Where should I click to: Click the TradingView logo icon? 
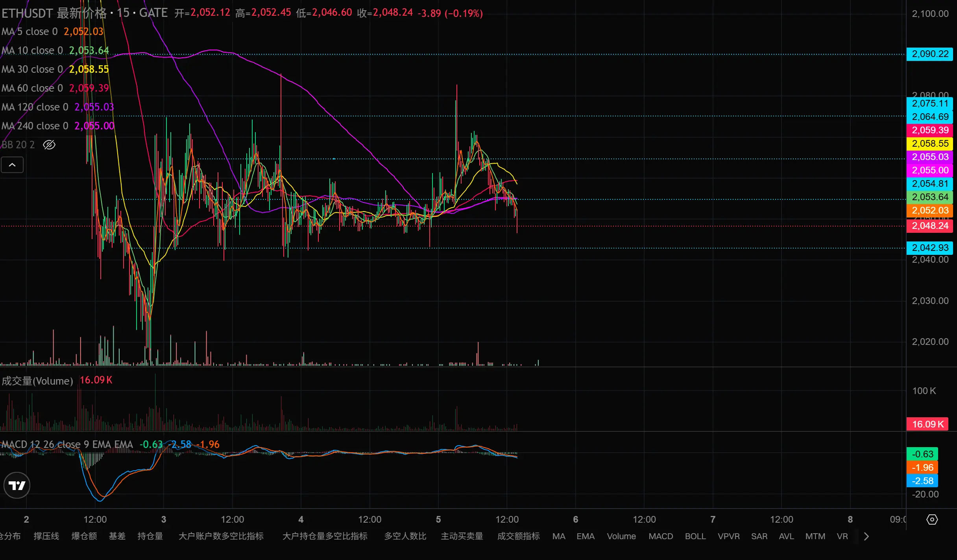(17, 485)
